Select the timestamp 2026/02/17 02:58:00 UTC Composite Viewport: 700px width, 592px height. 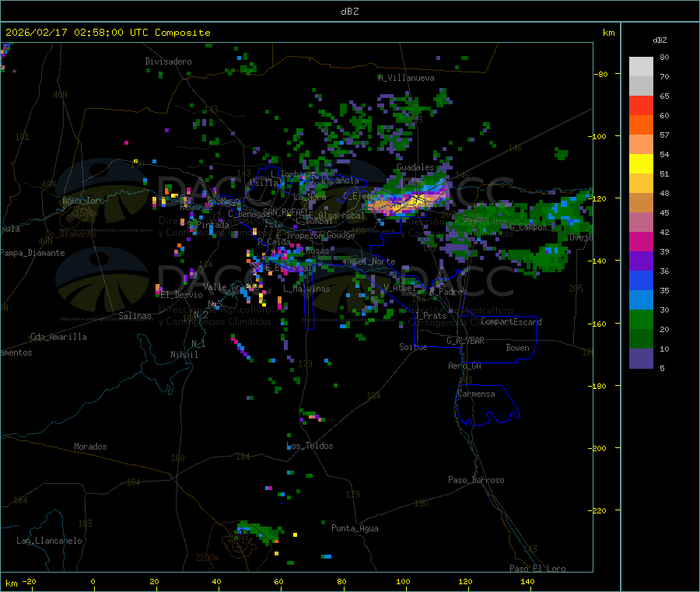click(x=107, y=33)
